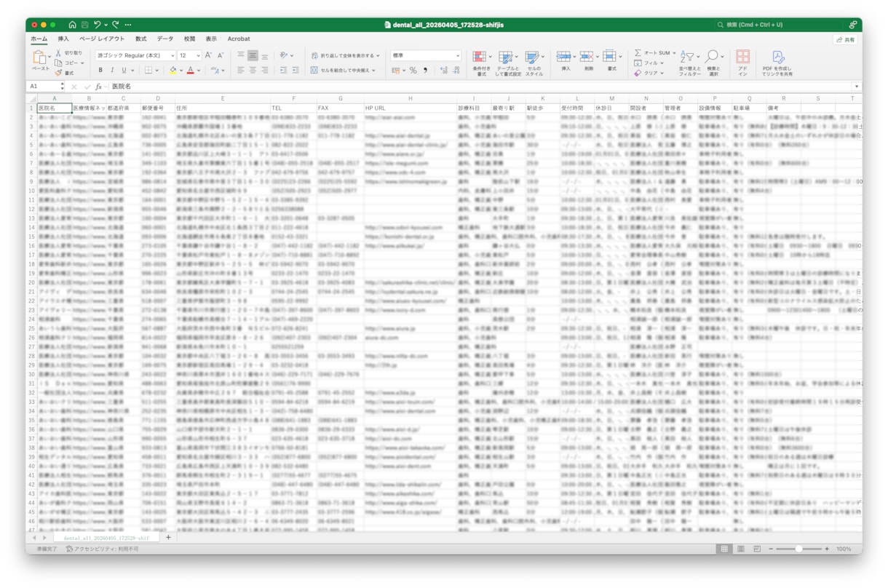Open セルのスタイル cell styles
Viewport: 888px width, 588px height.
coord(534,64)
